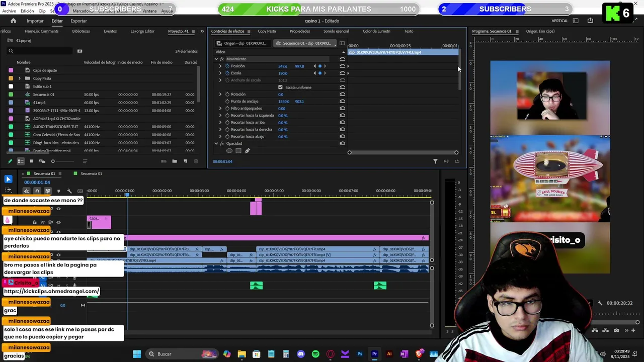The width and height of the screenshot is (644, 362).
Task: Create search bin from query icon
Action: (x=79, y=51)
